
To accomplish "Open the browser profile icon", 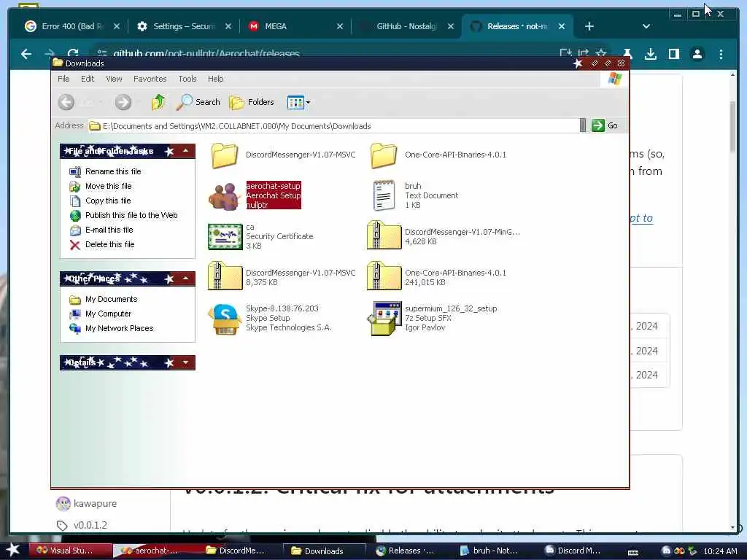I will (x=697, y=54).
